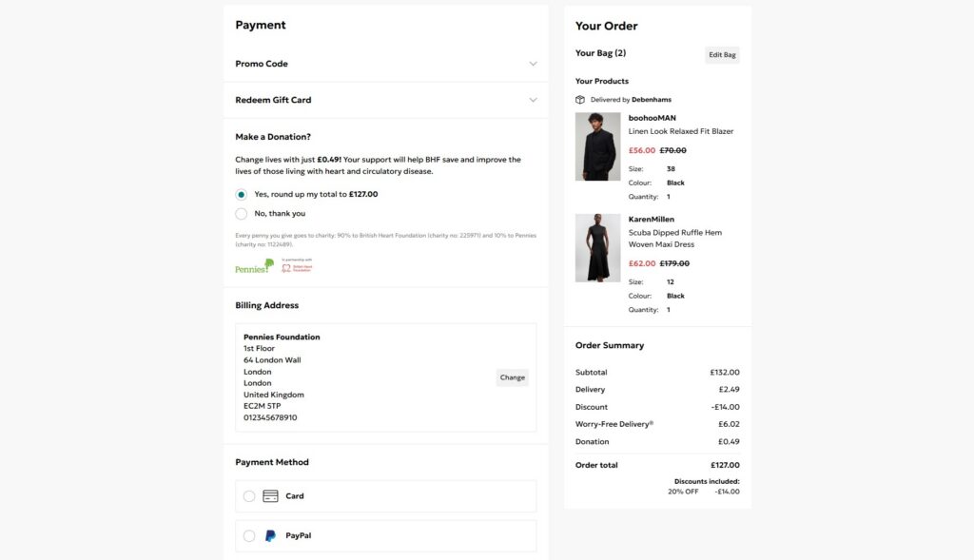
Task: Click the delivery box icon
Action: tap(580, 100)
